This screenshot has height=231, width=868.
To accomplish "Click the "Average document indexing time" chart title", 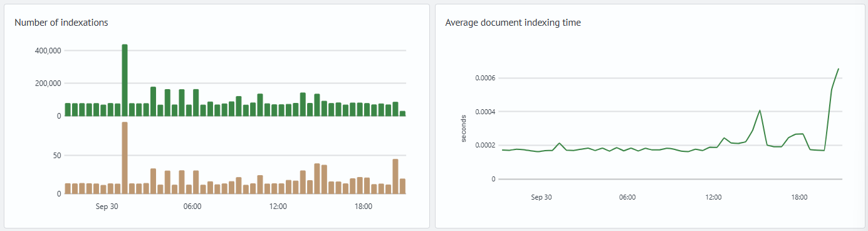I will (x=513, y=23).
